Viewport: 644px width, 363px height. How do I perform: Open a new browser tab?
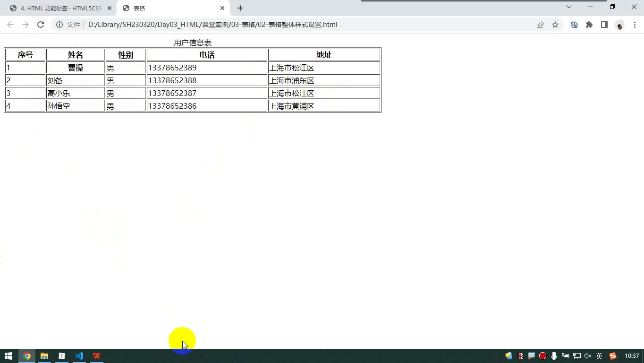[x=240, y=8]
